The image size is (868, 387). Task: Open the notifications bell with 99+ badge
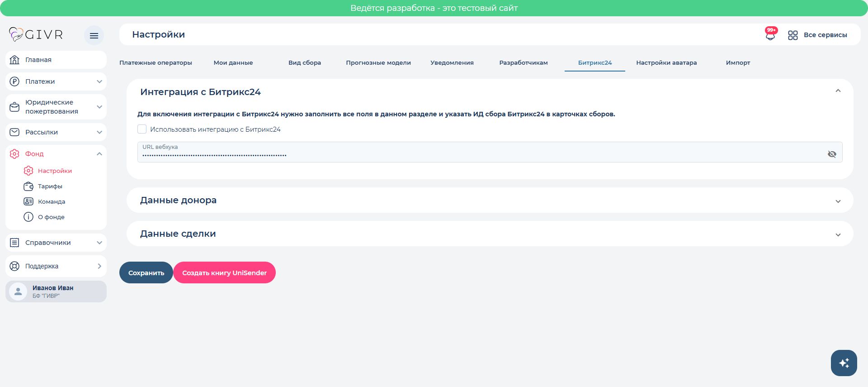pos(770,34)
